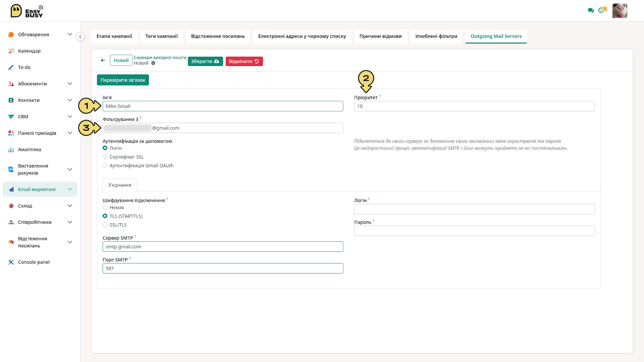Select Аутентифікація Gmail OAuth radio option

[105, 165]
